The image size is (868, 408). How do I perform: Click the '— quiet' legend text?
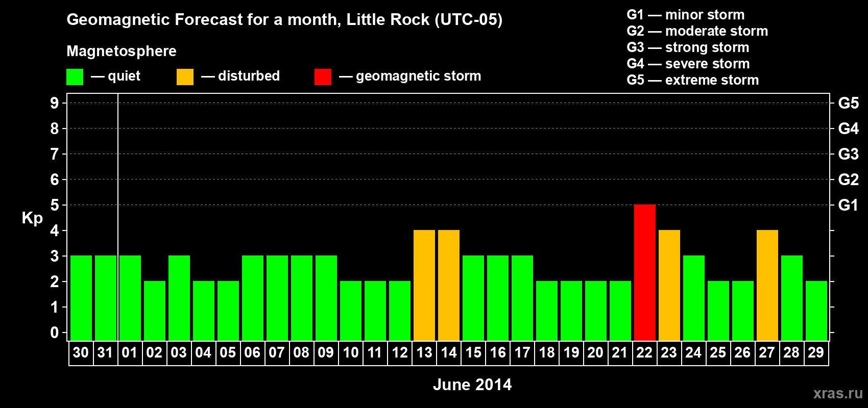tap(115, 76)
